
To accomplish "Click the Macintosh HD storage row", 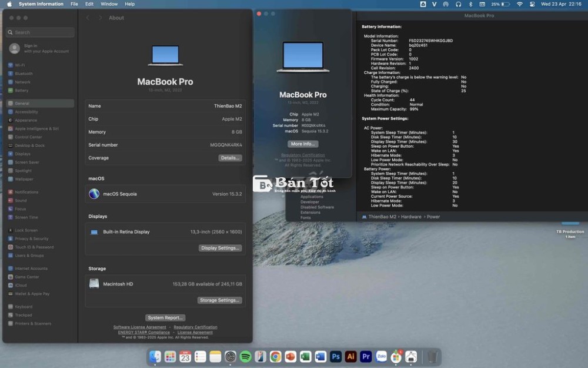I will [165, 284].
